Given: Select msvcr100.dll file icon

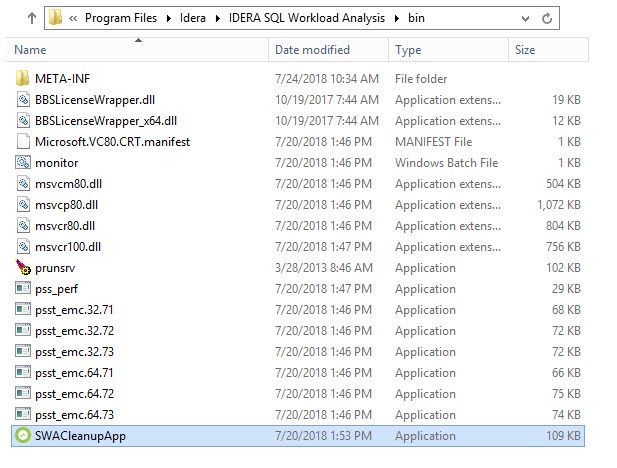Looking at the screenshot, I should (23, 247).
